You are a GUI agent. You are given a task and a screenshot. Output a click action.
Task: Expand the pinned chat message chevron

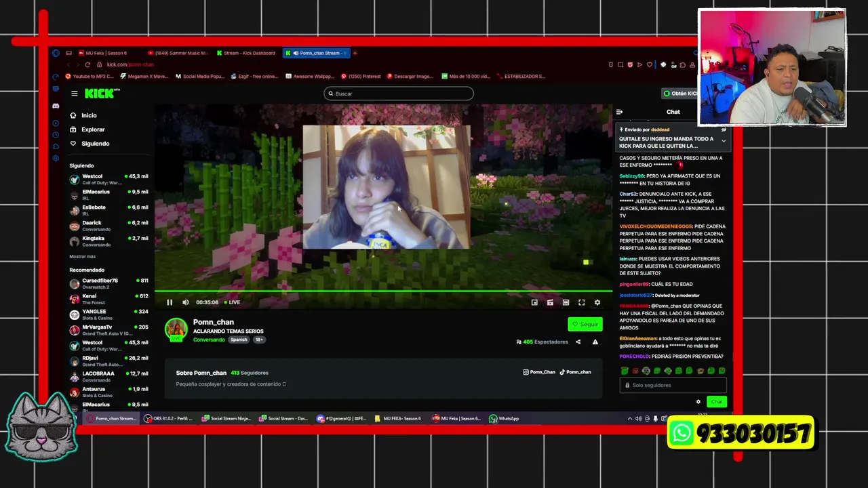724,141
